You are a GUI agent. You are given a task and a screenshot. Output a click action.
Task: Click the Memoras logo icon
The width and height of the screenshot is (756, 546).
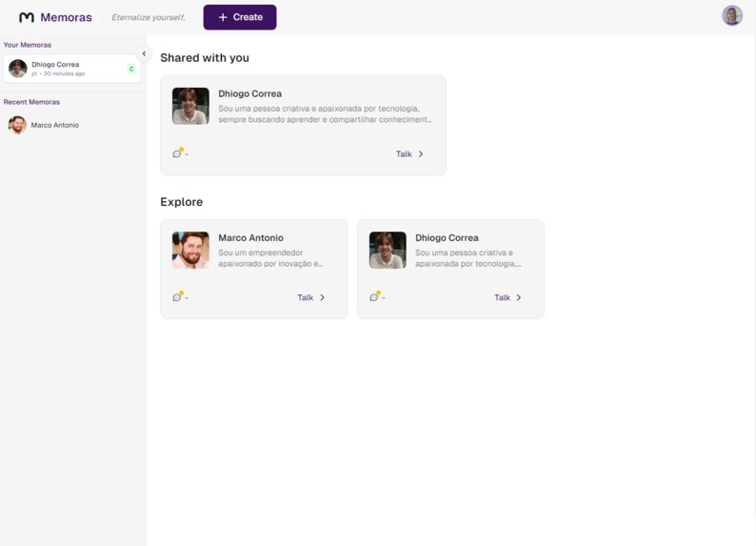point(27,17)
